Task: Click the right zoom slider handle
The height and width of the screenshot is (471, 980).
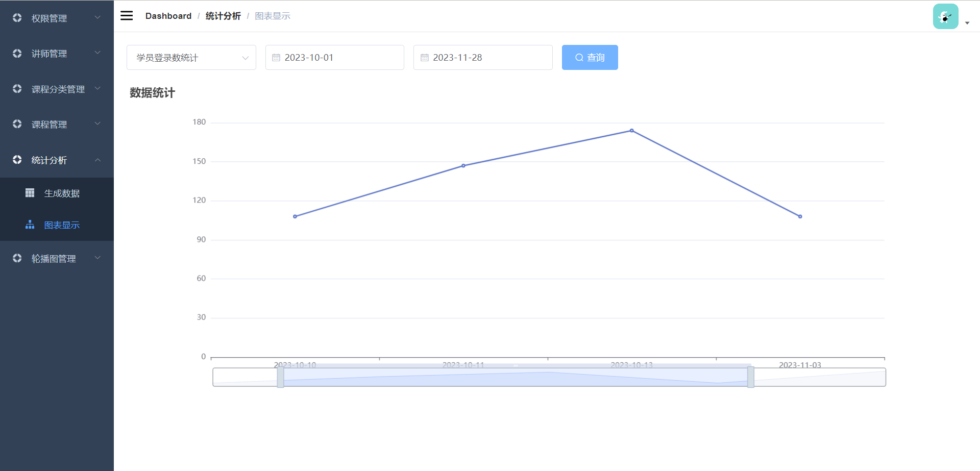Action: [750, 377]
